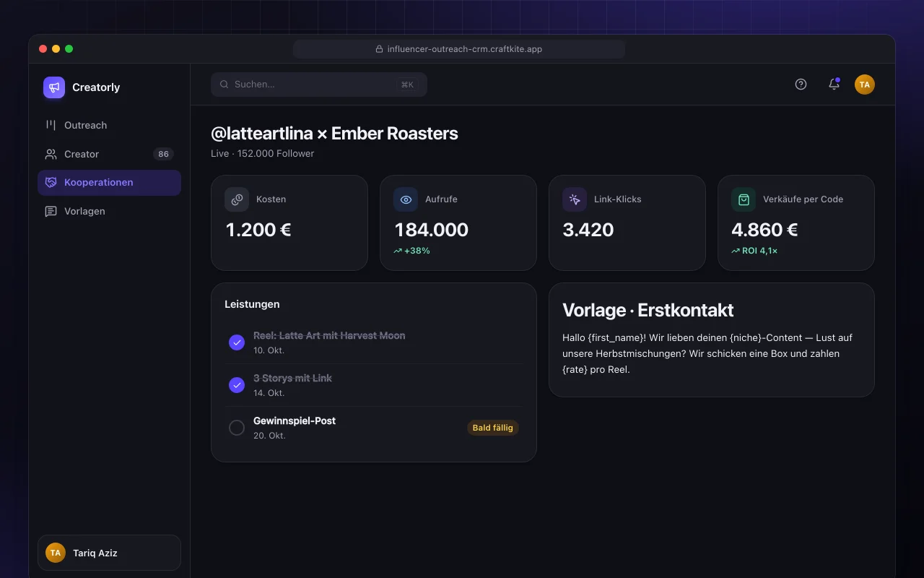Click the 3.420 link clicks value
The image size is (924, 578).
[588, 230]
